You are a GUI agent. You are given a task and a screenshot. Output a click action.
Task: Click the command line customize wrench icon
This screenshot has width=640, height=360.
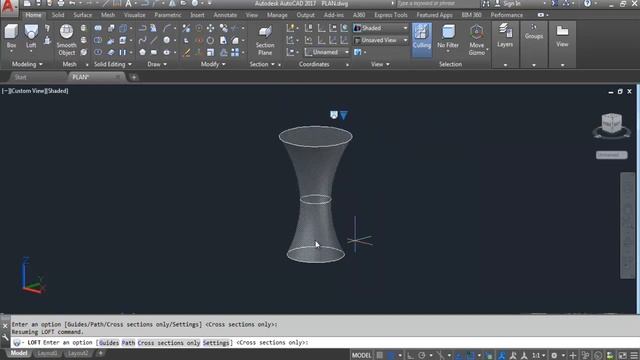[5, 338]
